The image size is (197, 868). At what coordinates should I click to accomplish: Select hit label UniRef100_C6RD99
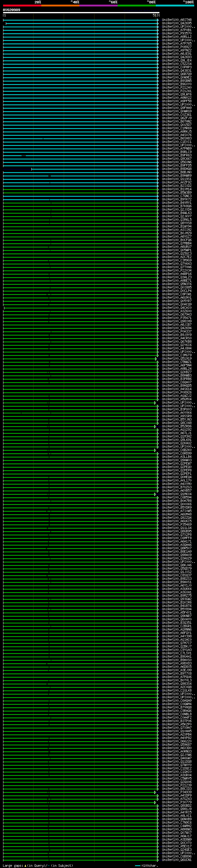(x=177, y=453)
